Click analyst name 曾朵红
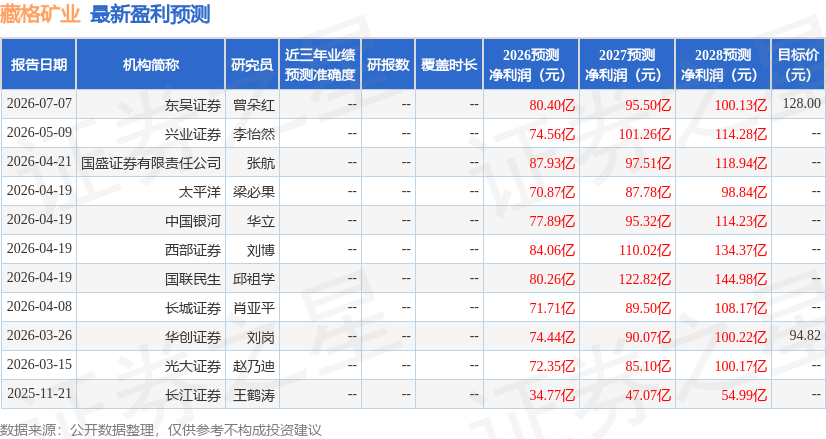The height and width of the screenshot is (439, 826). [x=254, y=105]
